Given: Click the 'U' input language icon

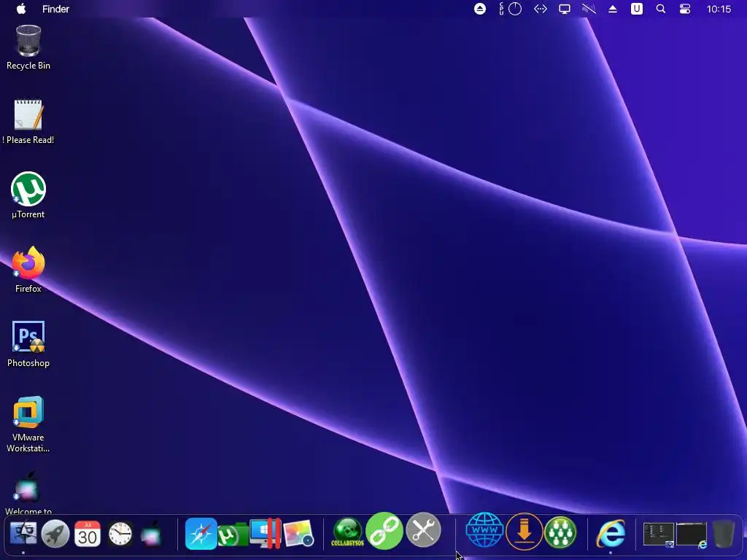Looking at the screenshot, I should point(636,9).
